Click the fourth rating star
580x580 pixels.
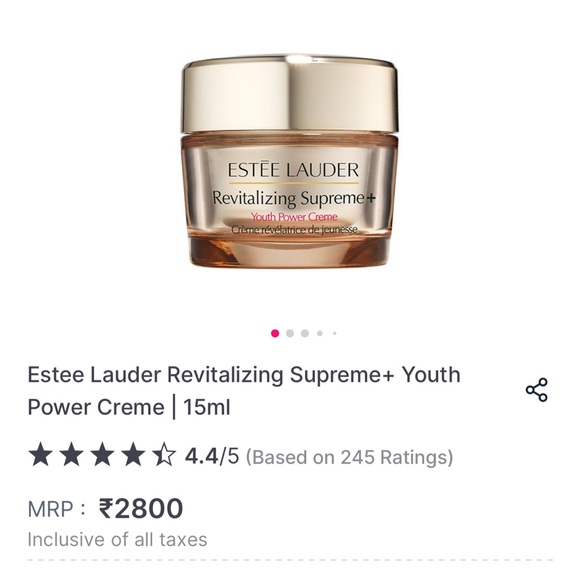coord(133,456)
